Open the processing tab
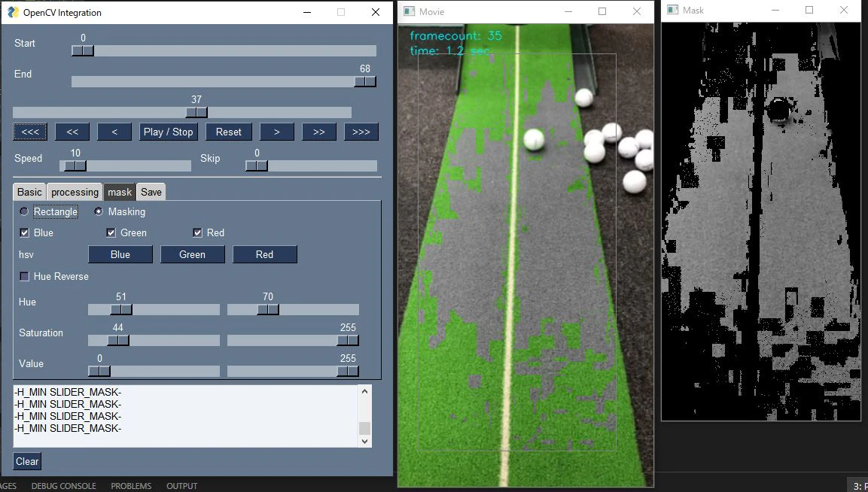The width and height of the screenshot is (868, 492). coord(75,192)
